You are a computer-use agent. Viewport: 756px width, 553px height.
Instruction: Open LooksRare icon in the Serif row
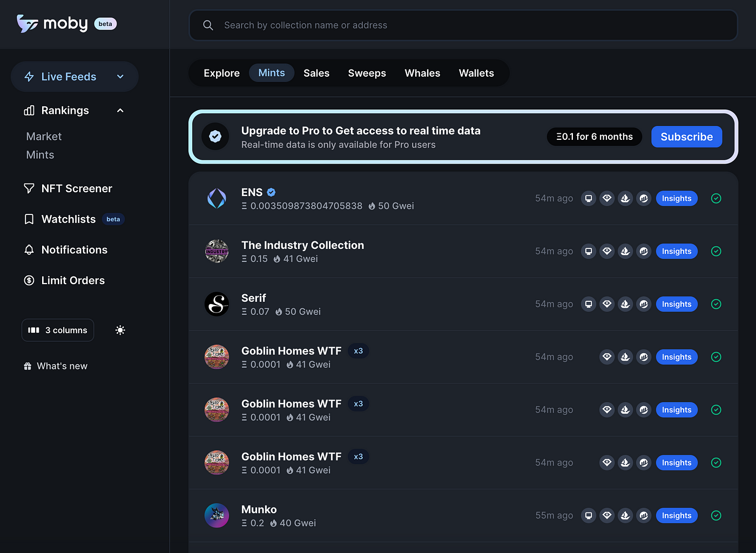pyautogui.click(x=607, y=304)
